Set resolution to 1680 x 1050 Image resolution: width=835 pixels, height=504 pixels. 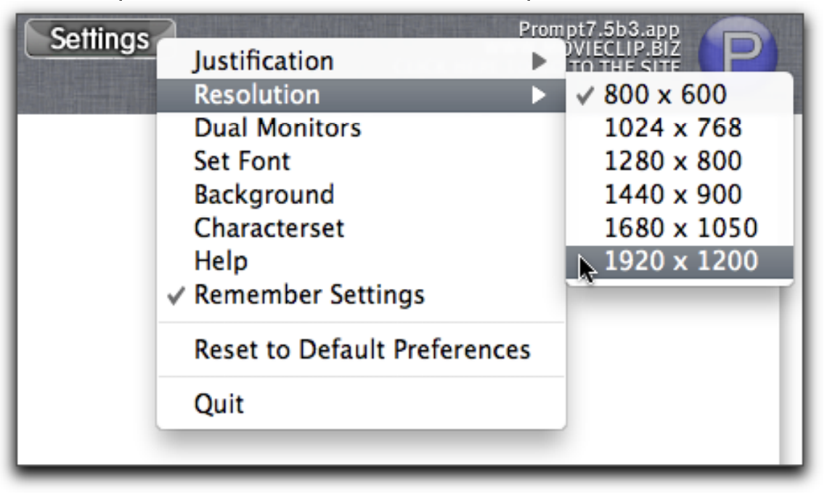pos(681,228)
